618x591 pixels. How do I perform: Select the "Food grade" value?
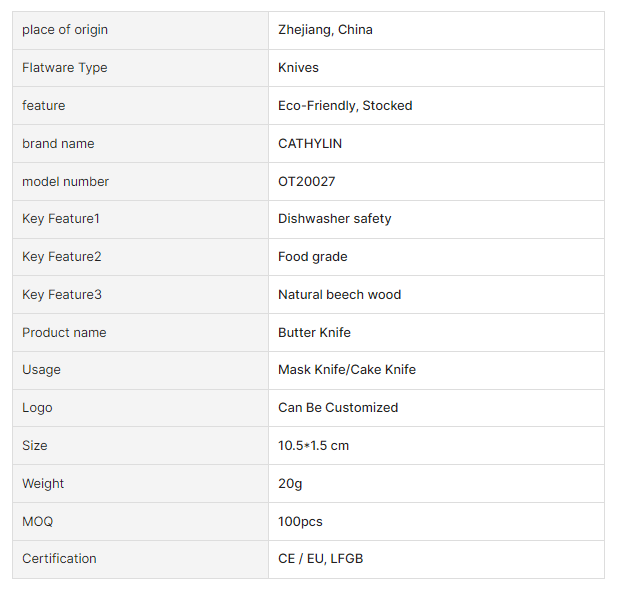(x=313, y=257)
